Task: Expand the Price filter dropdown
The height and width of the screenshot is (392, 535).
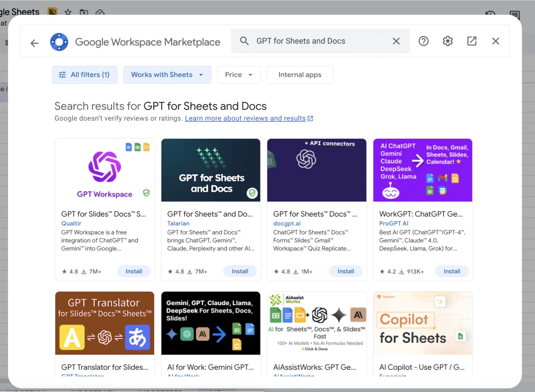Action: pos(239,75)
